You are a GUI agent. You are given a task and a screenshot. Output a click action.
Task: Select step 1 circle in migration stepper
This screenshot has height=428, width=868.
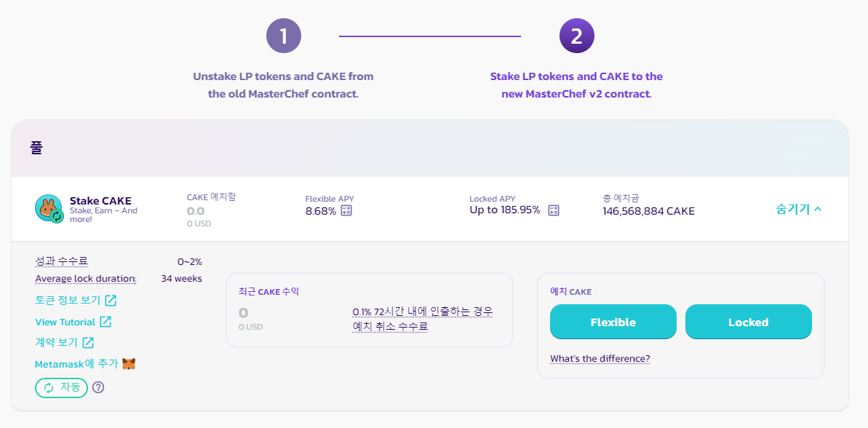coord(284,36)
